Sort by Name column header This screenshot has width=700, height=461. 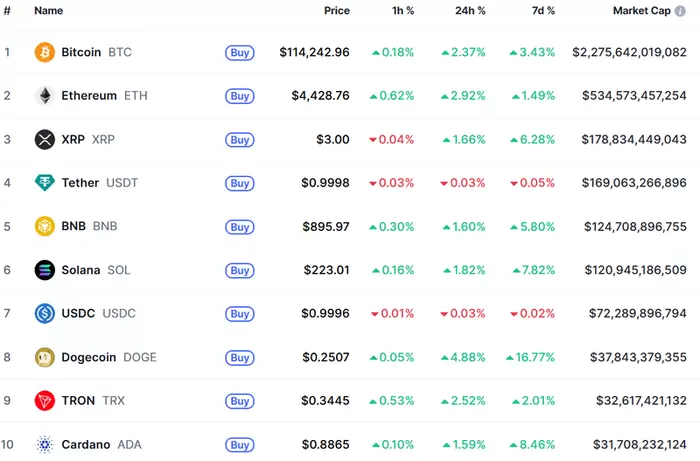pos(49,11)
